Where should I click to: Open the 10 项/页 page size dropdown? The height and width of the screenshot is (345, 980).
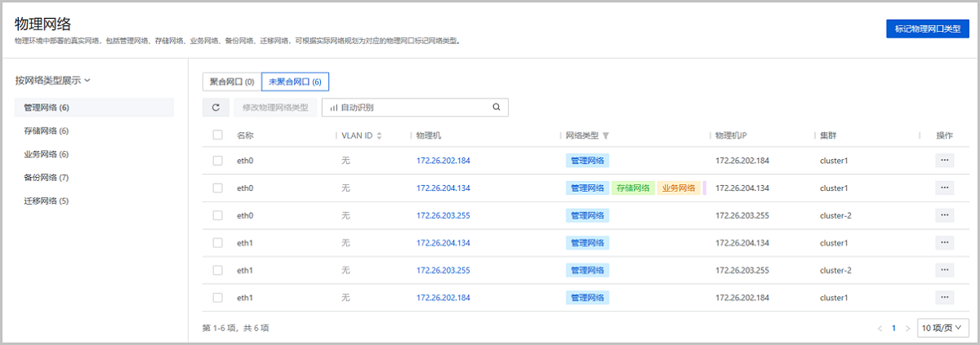point(941,328)
